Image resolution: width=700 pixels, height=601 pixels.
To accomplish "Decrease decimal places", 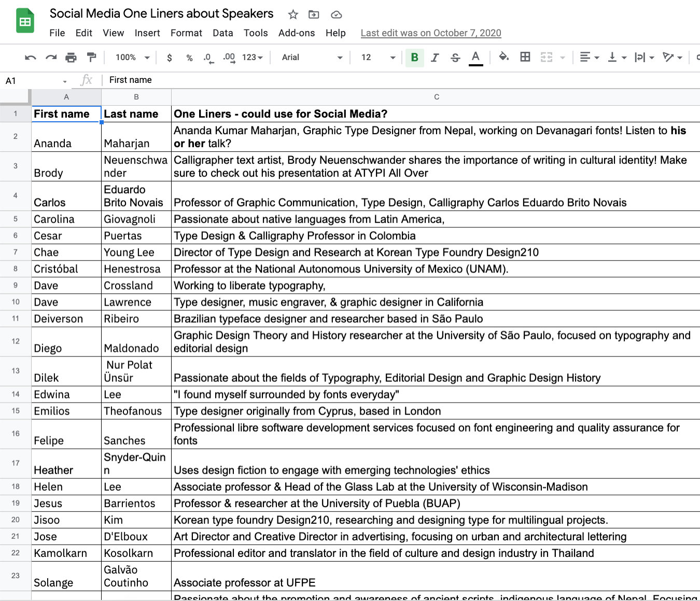I will coord(208,58).
